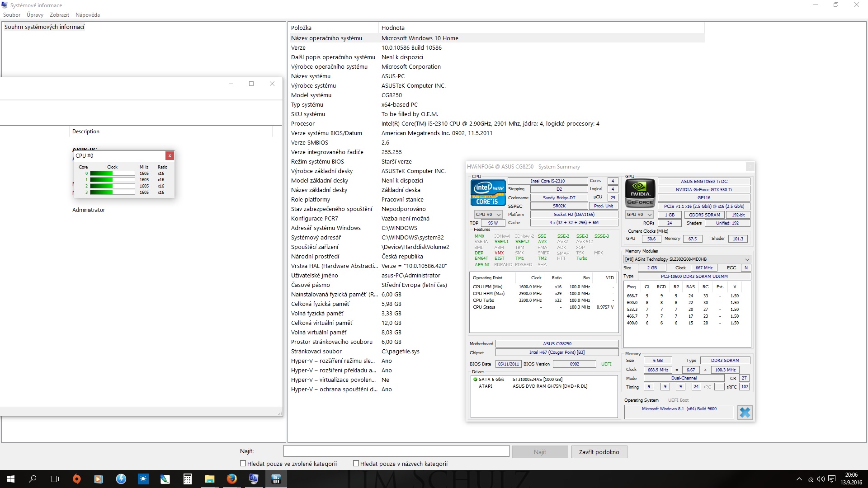The height and width of the screenshot is (488, 868).
Task: Open Calculator from the taskbar
Action: point(187,479)
